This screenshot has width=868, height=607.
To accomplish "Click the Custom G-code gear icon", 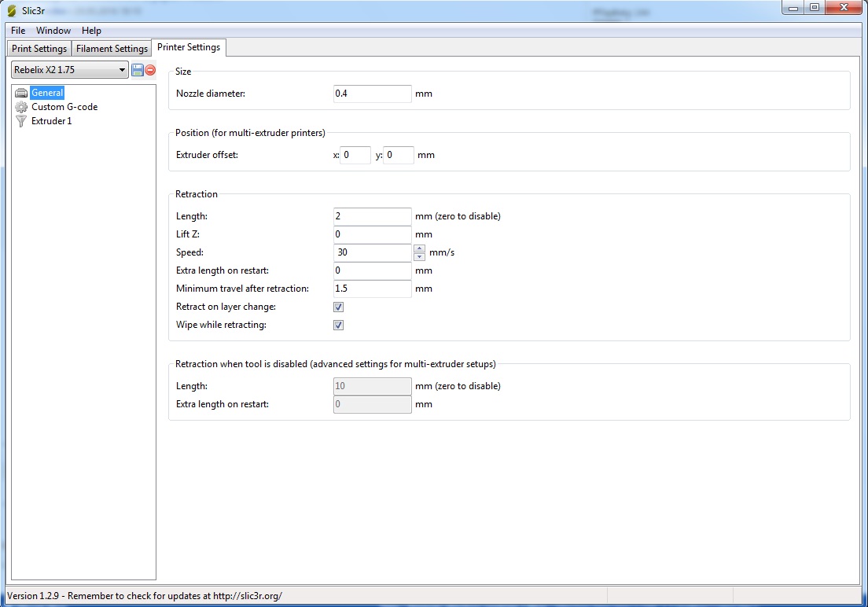I will click(21, 107).
